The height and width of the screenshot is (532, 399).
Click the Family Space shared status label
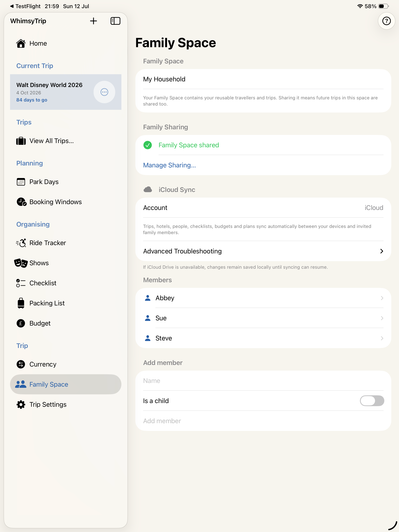pos(188,145)
